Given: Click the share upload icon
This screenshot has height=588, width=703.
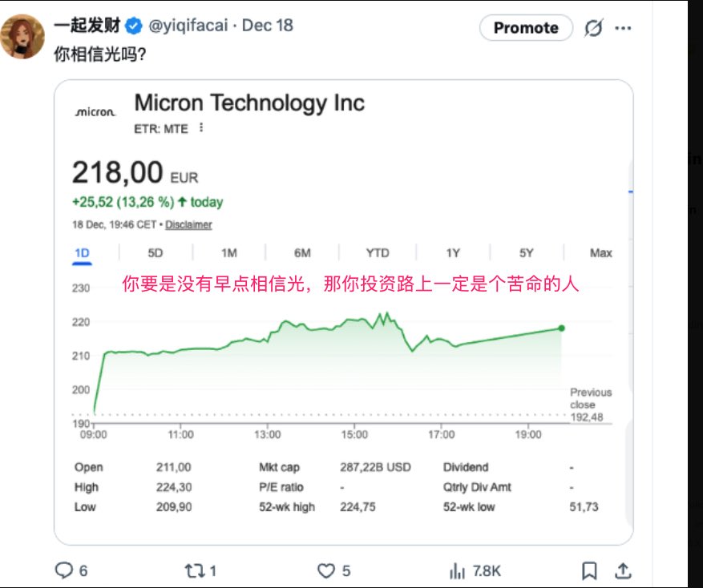Looking at the screenshot, I should pos(621,570).
